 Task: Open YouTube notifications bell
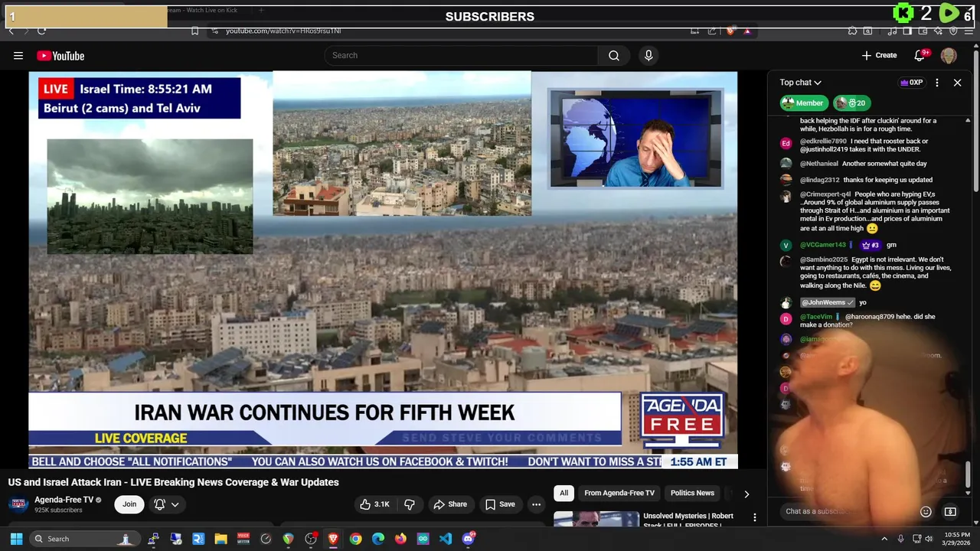[x=920, y=55]
